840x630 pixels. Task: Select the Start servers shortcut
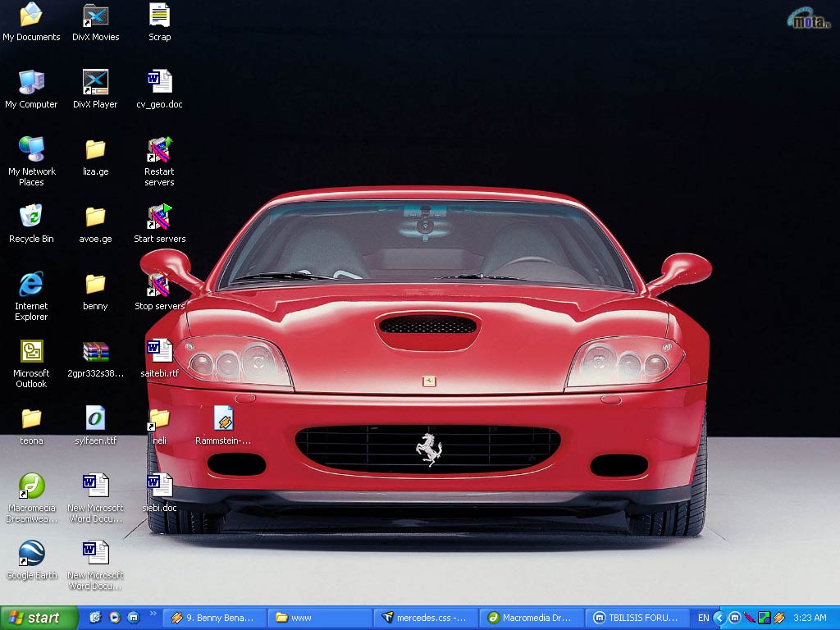(x=160, y=224)
